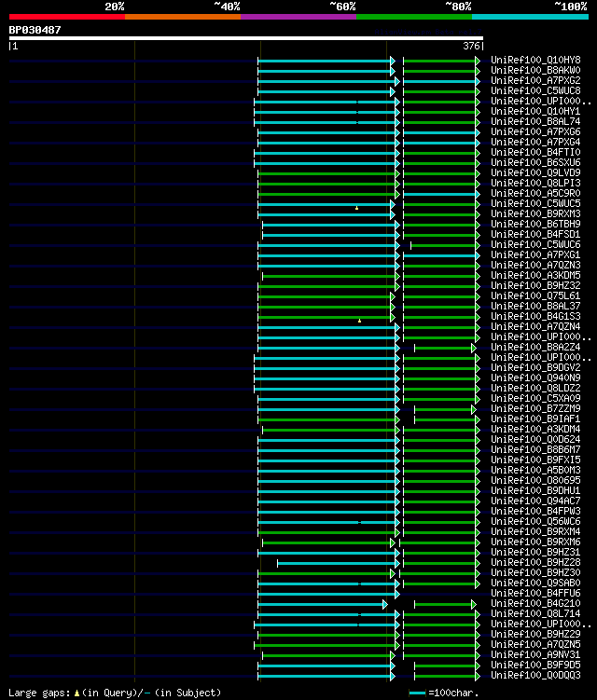The image size is (597, 700).
Task: Select the UniRef100_A3KDM5 label
Action: click(535, 276)
